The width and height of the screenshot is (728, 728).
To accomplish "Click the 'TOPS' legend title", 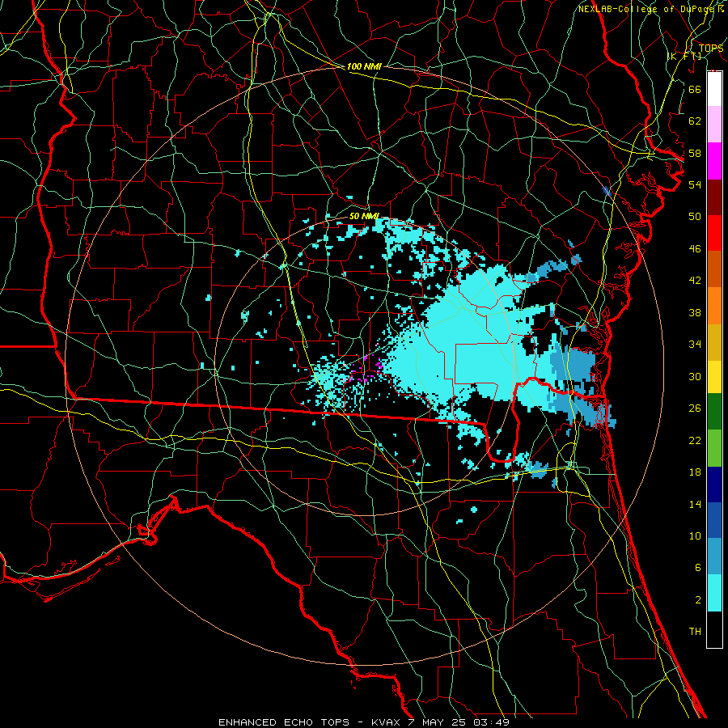I will tap(711, 49).
